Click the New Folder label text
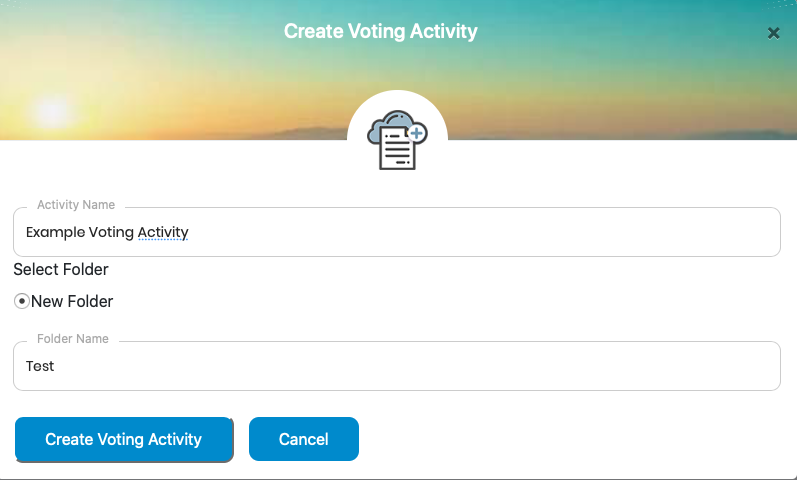The width and height of the screenshot is (797, 480). pos(72,302)
